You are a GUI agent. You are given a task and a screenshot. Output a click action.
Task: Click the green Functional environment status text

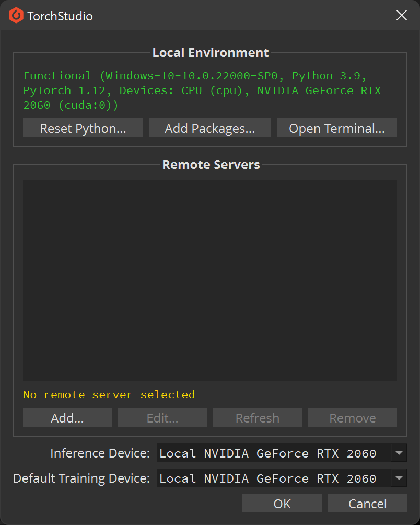(x=202, y=90)
